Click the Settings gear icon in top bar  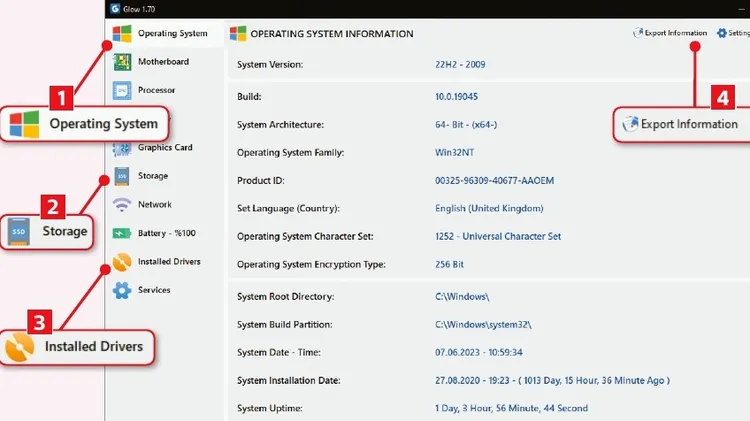(721, 33)
